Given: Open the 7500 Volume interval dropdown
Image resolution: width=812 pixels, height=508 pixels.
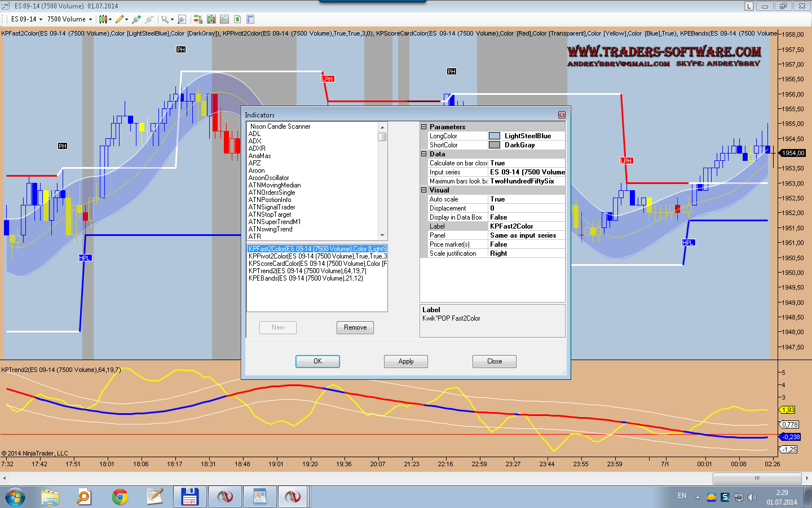Looking at the screenshot, I should click(x=69, y=19).
